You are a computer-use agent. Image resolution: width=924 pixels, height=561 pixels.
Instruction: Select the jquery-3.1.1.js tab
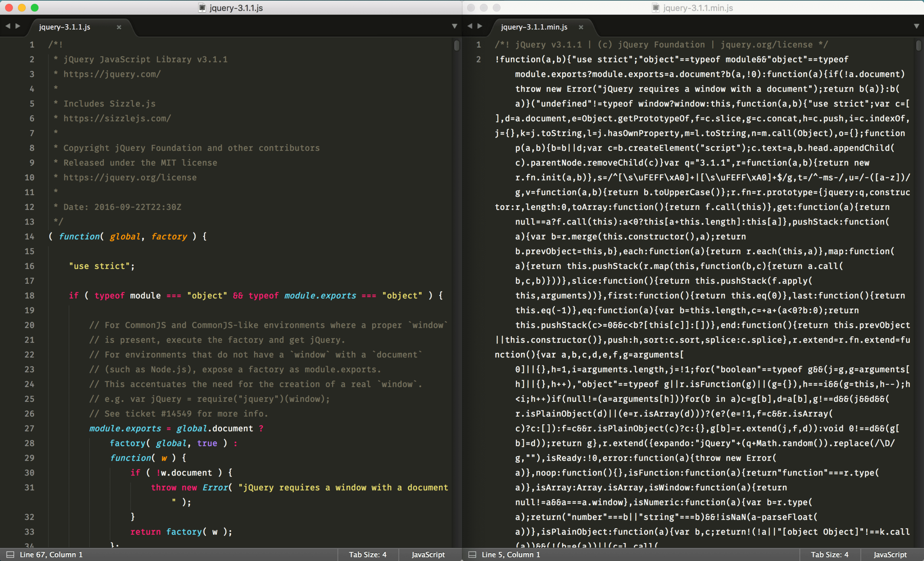[x=65, y=27]
